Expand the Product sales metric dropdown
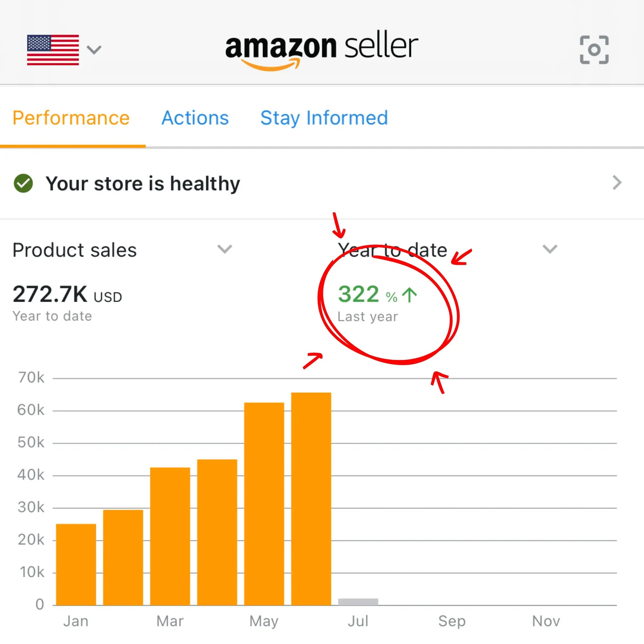644x644 pixels. coord(224,249)
